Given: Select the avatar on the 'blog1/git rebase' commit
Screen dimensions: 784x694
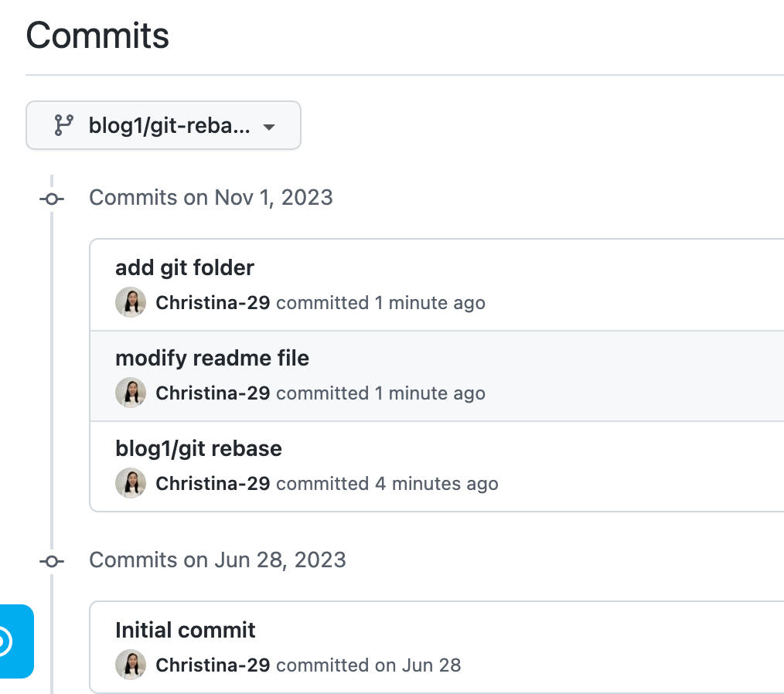Looking at the screenshot, I should tap(131, 483).
